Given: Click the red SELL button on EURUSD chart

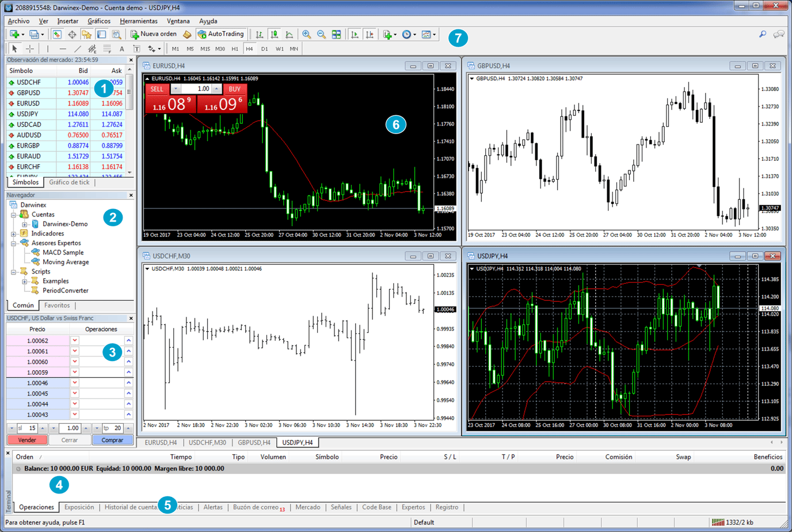Looking at the screenshot, I should pos(157,89).
